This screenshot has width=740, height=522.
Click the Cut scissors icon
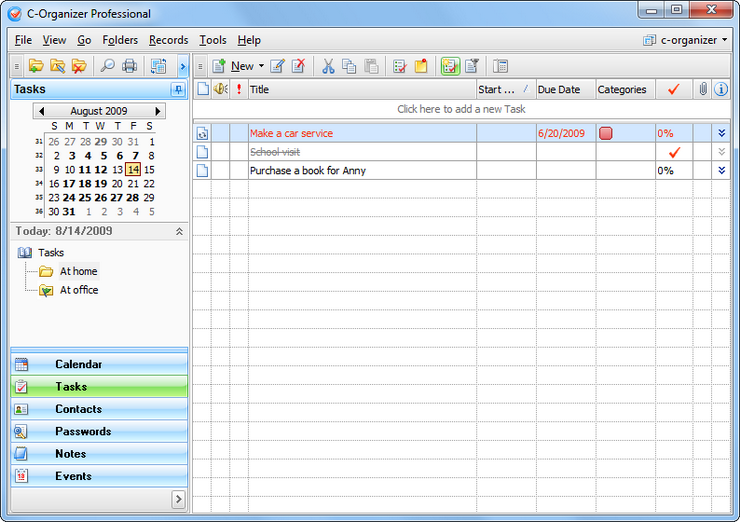tap(326, 66)
